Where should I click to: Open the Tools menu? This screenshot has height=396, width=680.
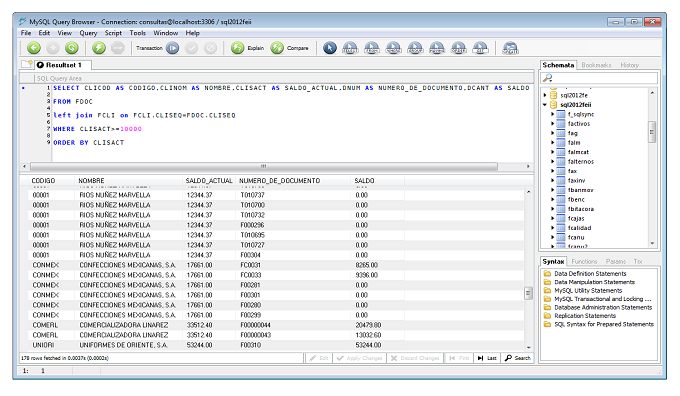click(137, 33)
